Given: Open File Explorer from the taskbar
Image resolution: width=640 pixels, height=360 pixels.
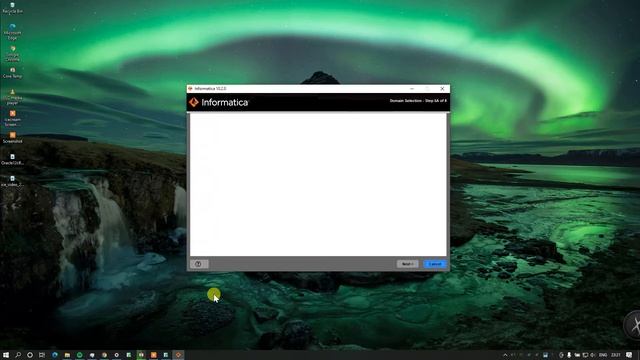Looking at the screenshot, I should pos(67,355).
